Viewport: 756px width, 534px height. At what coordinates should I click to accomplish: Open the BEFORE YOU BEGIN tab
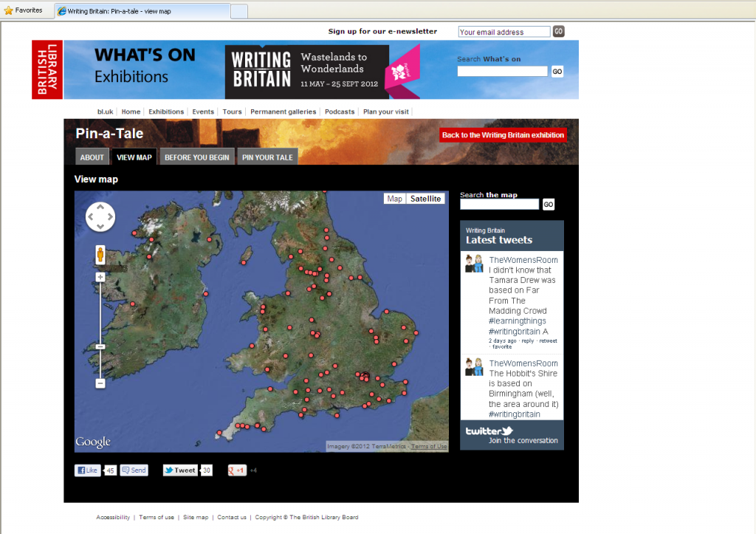pos(196,157)
